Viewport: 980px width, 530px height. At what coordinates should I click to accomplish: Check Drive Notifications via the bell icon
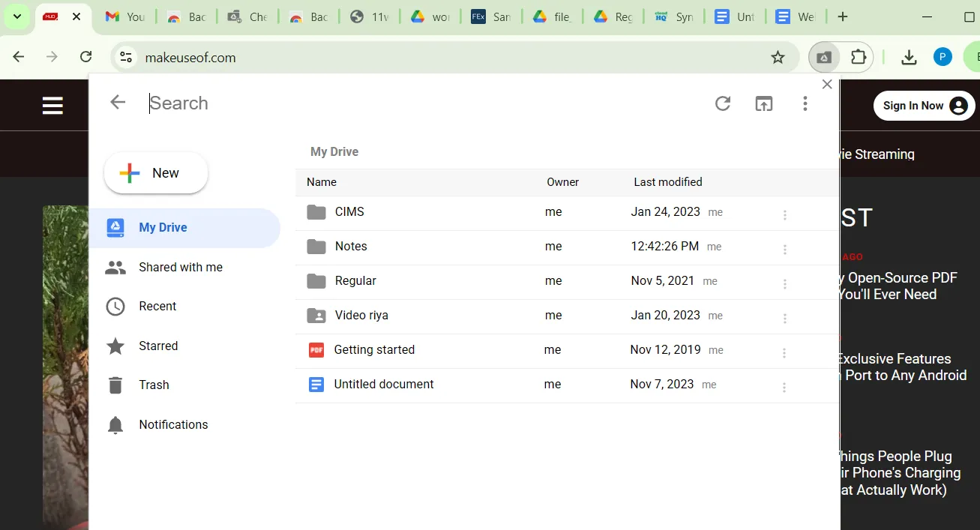pos(172,424)
